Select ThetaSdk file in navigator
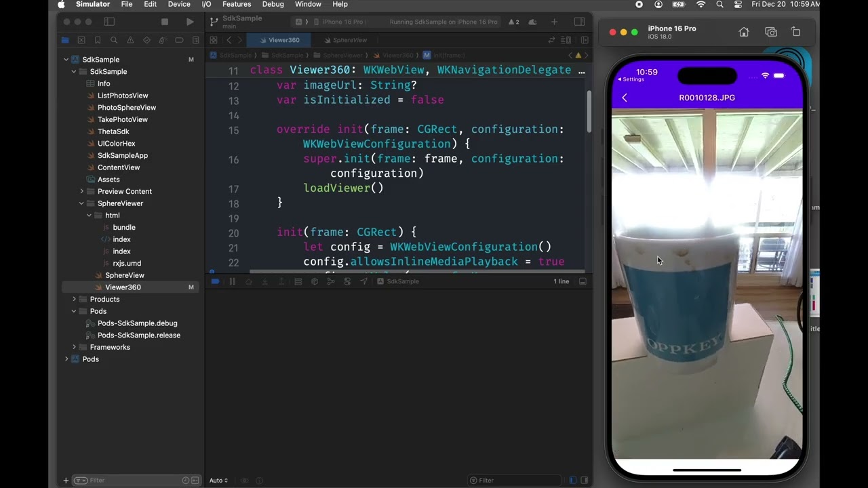Viewport: 868px width, 488px height. pyautogui.click(x=113, y=131)
